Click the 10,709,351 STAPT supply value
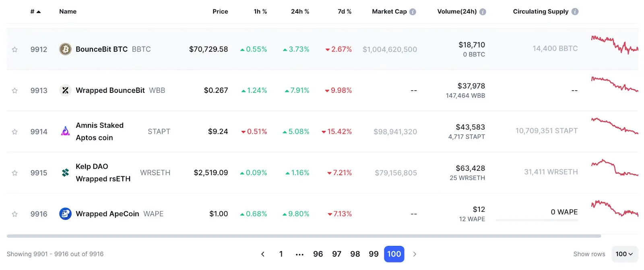The image size is (644, 270). point(547,131)
